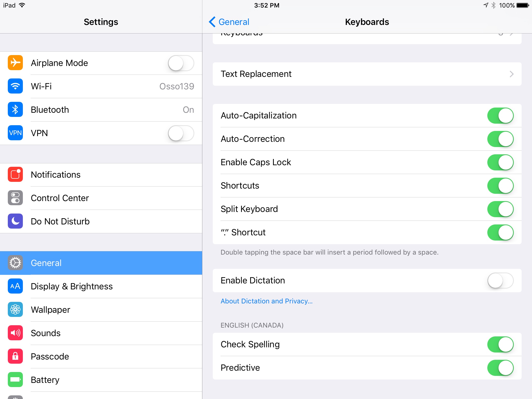Open Text Replacement via its chevron

click(511, 74)
